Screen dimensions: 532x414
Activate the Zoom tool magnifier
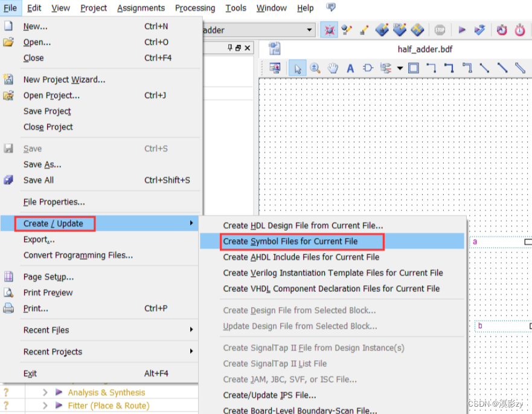point(315,68)
